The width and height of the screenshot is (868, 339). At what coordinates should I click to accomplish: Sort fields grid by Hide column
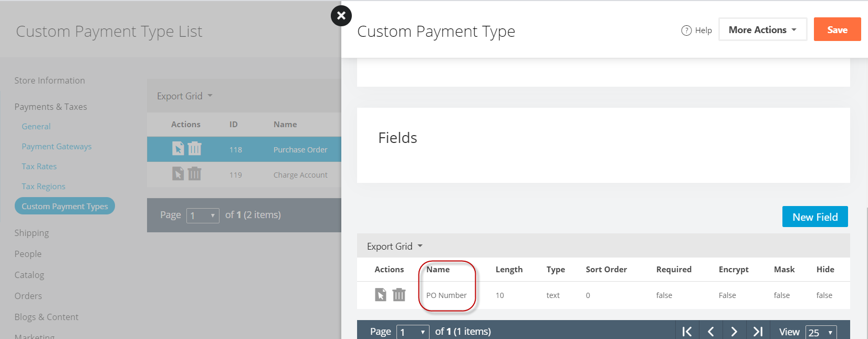(825, 269)
